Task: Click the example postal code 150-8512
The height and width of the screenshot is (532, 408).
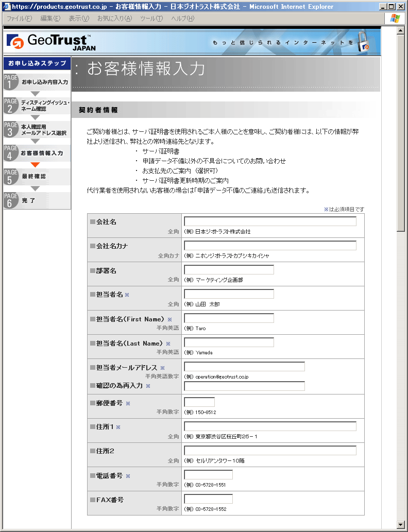Action: point(206,412)
